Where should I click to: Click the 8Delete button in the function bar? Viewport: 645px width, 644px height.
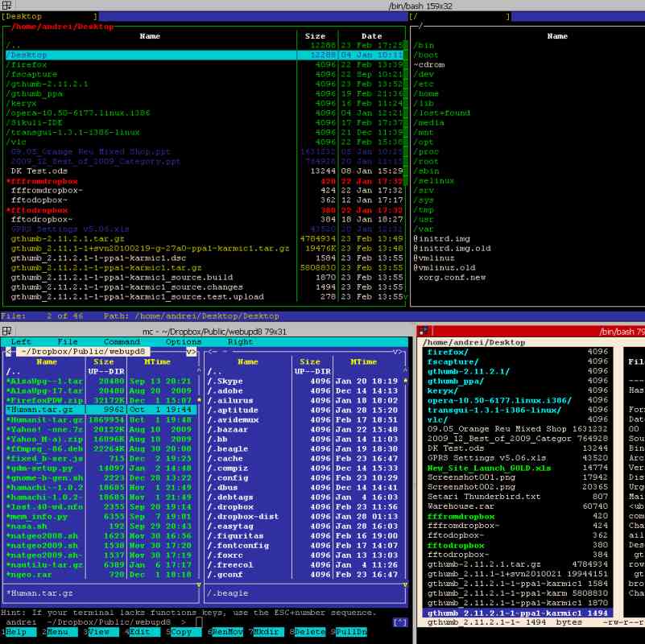[x=304, y=635]
